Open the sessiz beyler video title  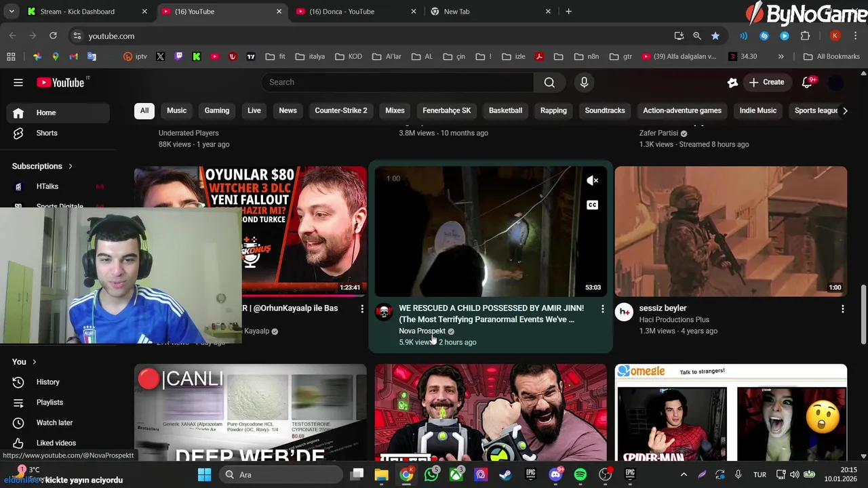[663, 308]
